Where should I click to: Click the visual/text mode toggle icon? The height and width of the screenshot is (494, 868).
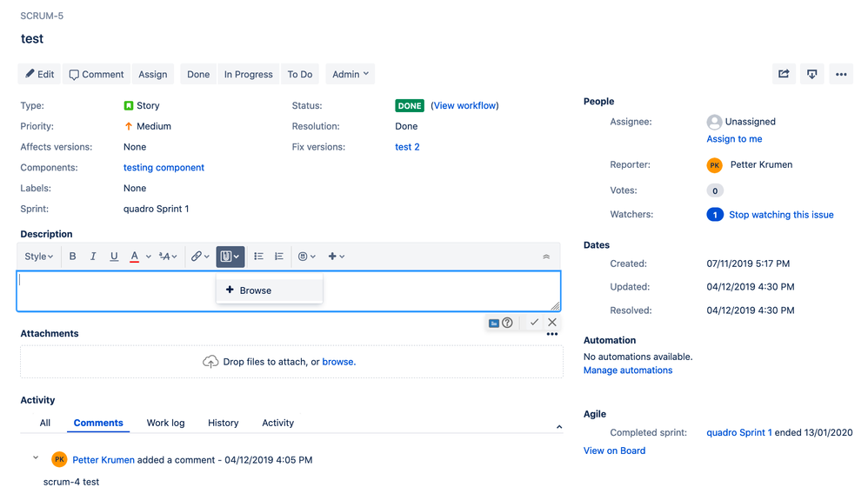click(x=494, y=323)
